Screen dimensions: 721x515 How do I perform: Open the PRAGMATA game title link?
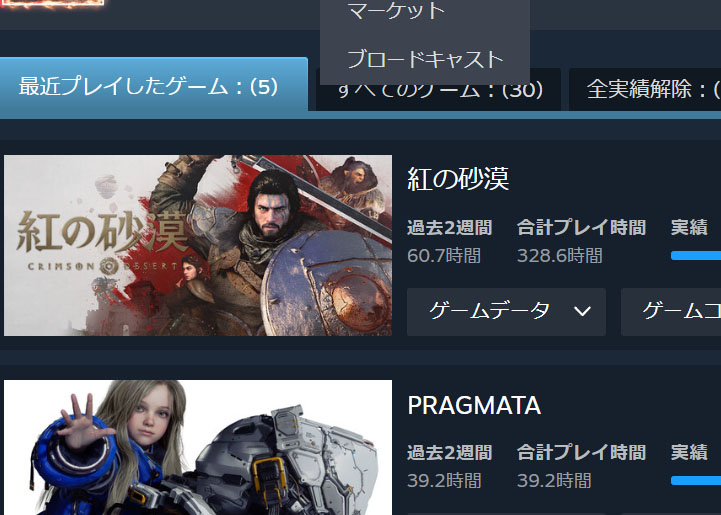474,405
